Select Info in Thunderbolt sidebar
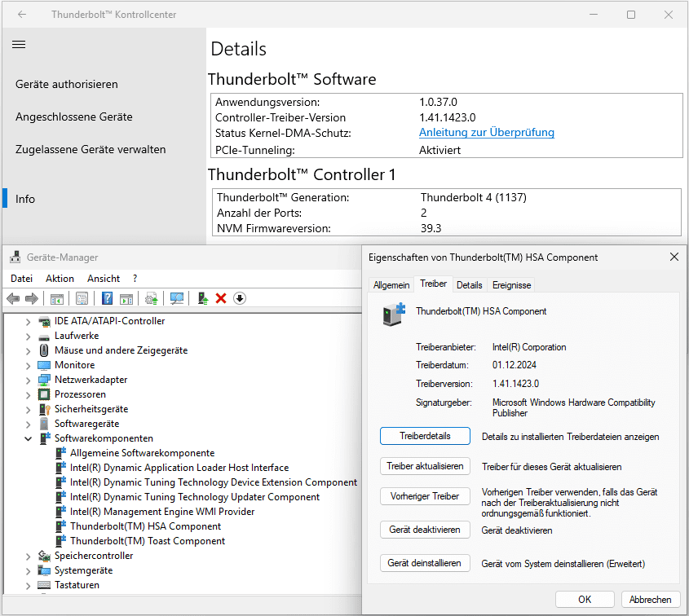The height and width of the screenshot is (616, 689). 25,199
